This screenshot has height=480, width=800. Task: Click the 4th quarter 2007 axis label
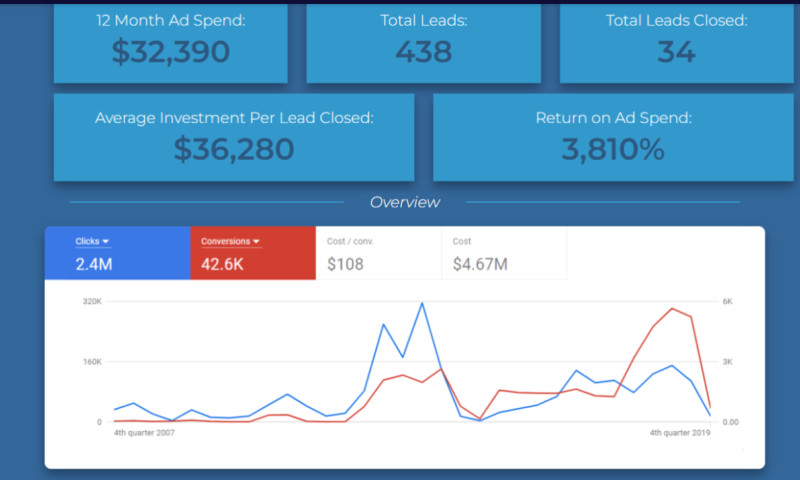coord(142,433)
